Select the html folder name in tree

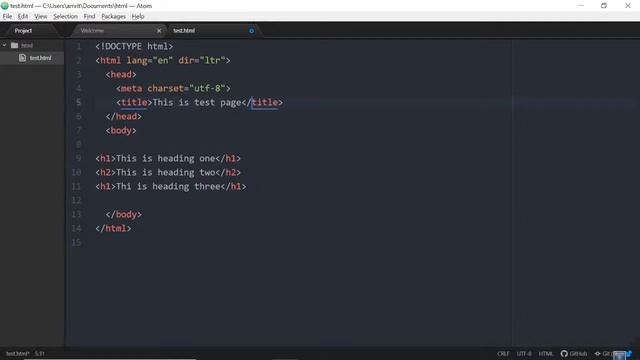(x=27, y=45)
